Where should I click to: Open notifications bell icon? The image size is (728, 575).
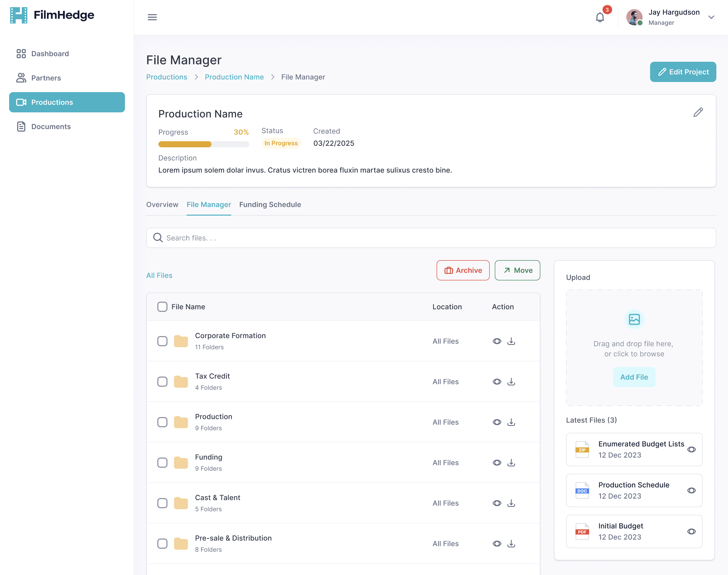pos(600,17)
